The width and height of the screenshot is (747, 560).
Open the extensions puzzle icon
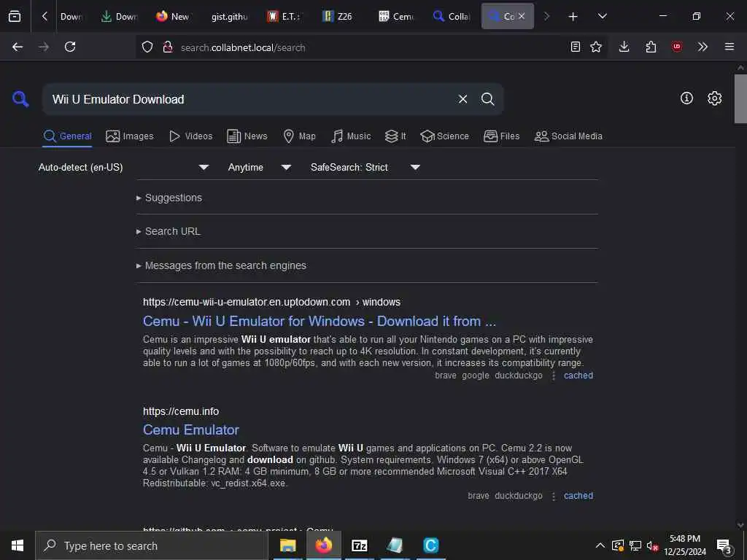[x=651, y=47]
